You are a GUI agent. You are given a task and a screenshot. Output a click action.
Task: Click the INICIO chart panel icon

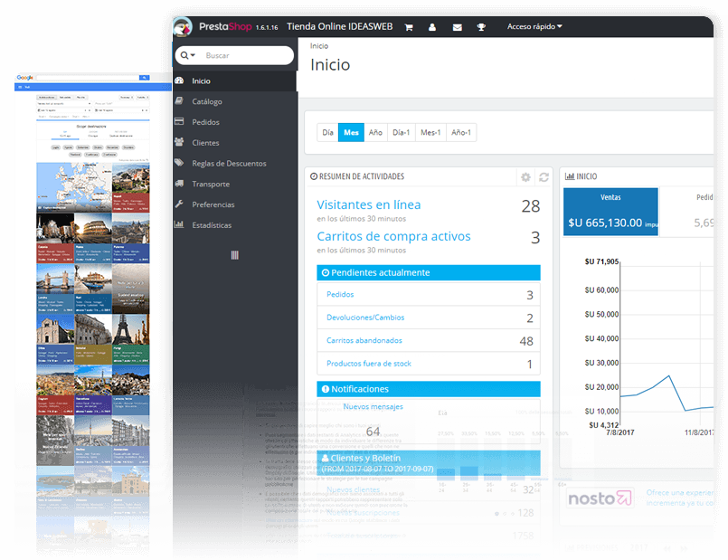point(569,176)
